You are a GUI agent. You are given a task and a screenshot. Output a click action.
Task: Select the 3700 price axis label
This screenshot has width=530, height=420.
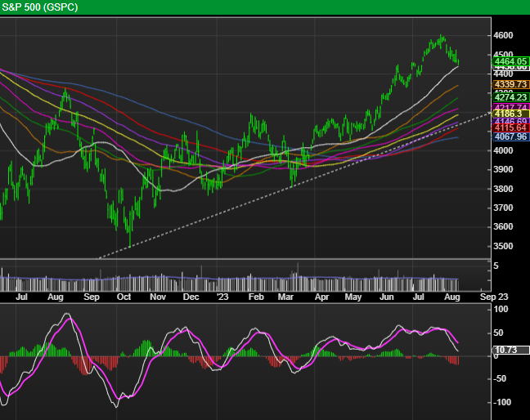503,208
